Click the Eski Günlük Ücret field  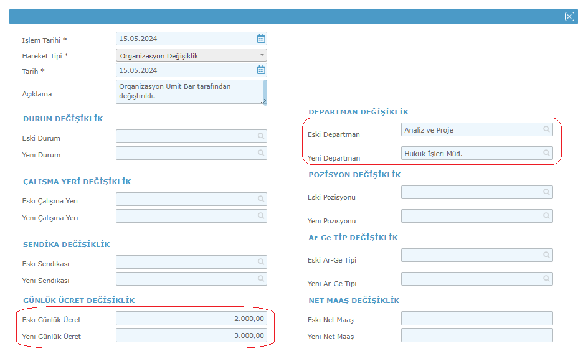[x=191, y=319]
